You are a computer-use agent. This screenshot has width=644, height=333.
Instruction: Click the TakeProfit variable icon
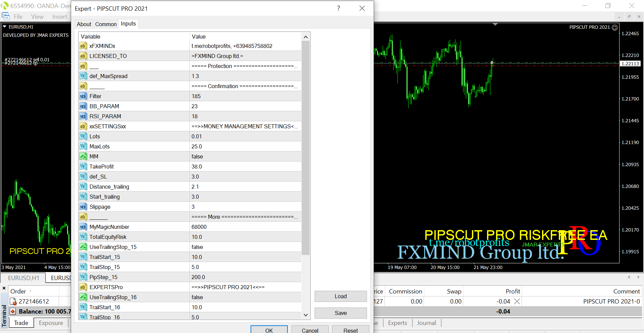pyautogui.click(x=83, y=166)
